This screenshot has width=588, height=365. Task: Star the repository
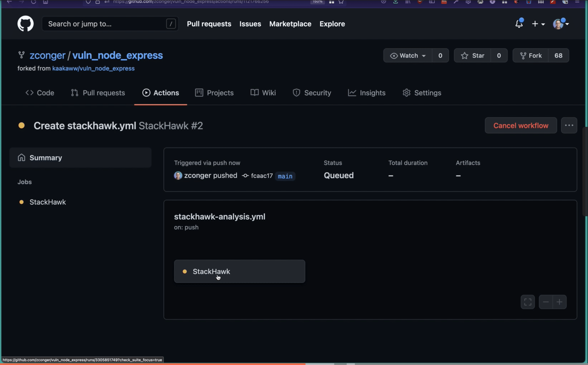473,55
